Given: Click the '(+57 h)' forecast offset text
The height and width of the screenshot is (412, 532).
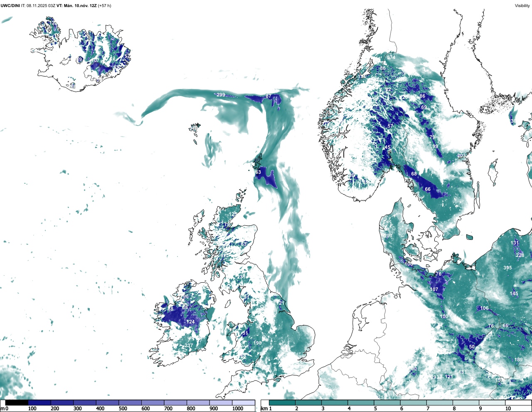Looking at the screenshot, I should coord(104,6).
